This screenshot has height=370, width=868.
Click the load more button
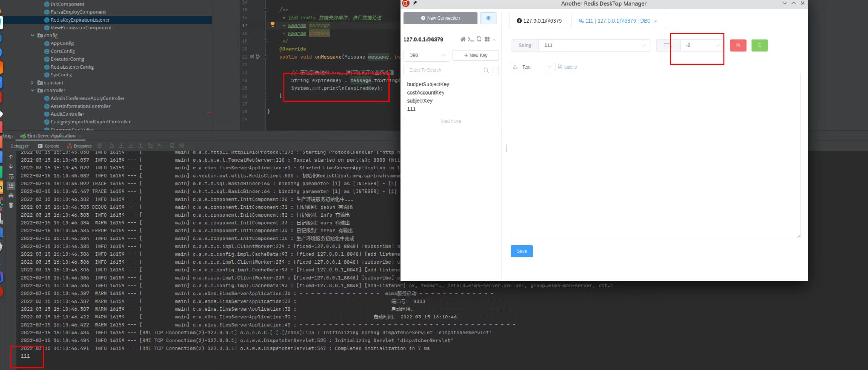click(451, 121)
